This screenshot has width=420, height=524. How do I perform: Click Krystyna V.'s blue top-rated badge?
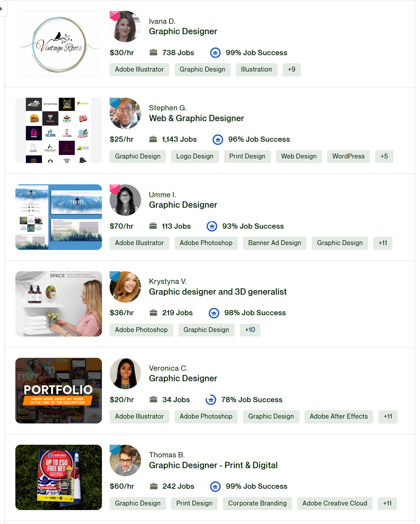(x=115, y=276)
